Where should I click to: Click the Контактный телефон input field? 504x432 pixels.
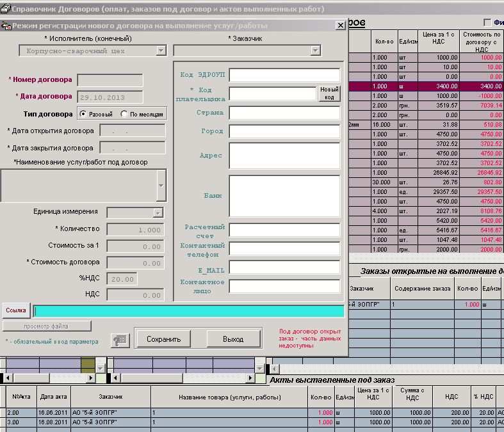click(x=284, y=249)
